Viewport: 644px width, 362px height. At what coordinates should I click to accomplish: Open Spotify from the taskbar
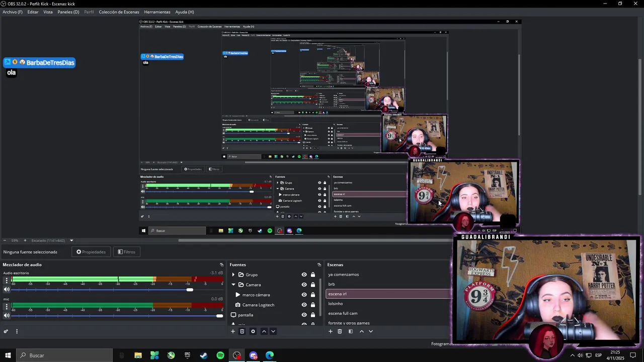coord(220,355)
